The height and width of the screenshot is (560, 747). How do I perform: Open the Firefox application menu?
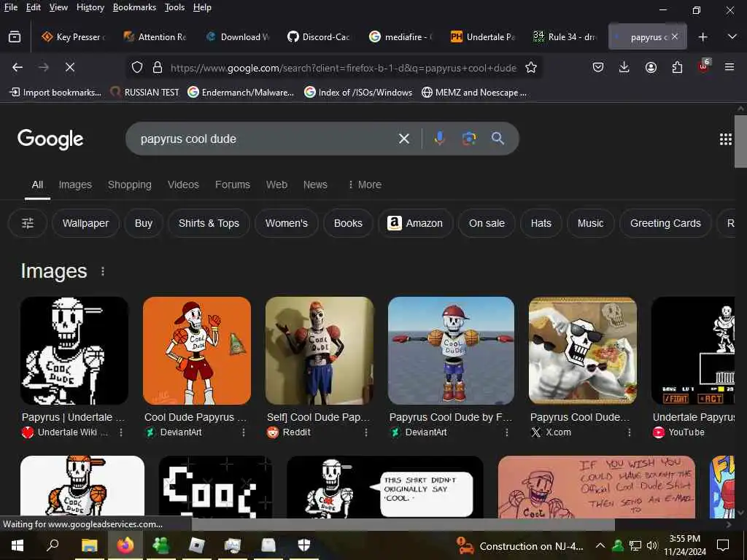[729, 67]
